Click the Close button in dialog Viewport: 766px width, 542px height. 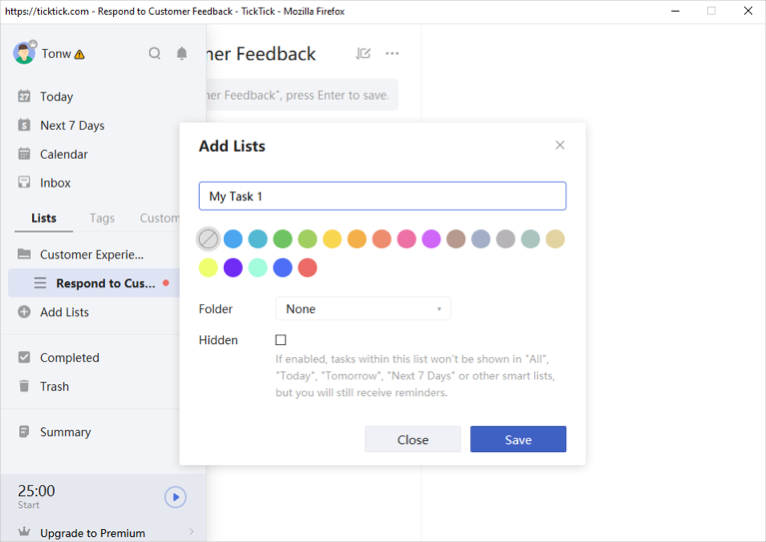click(x=412, y=440)
